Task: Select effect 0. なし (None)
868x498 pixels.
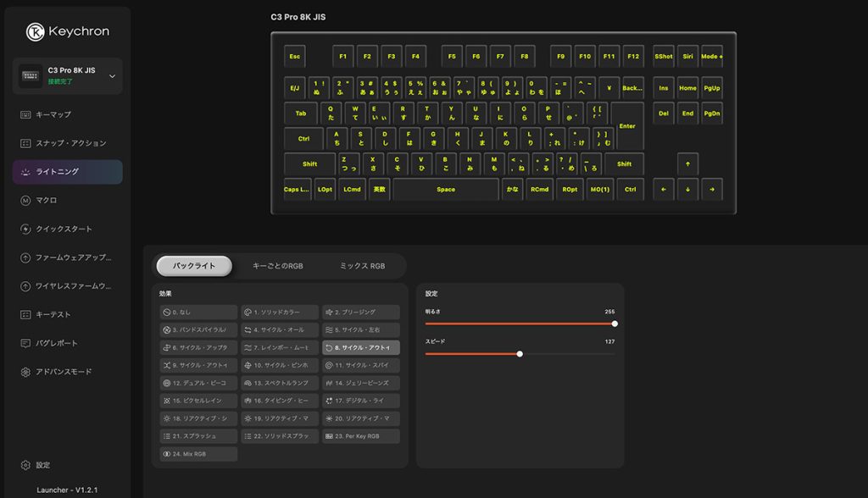Action: coord(198,313)
